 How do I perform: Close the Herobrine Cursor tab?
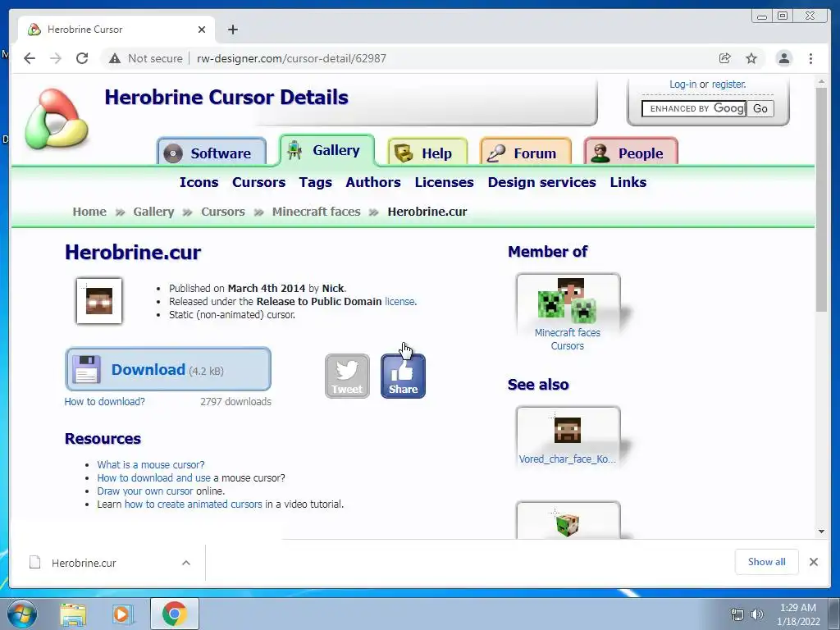coord(202,30)
